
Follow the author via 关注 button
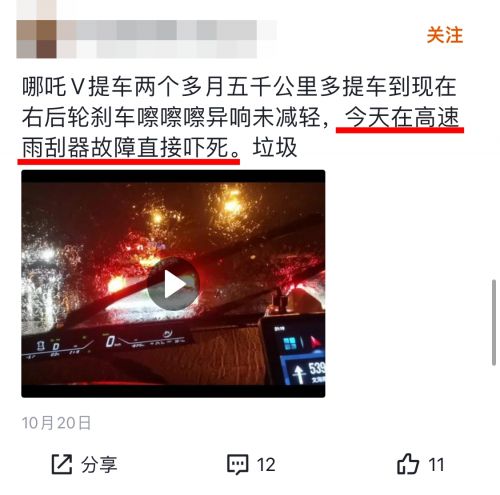coord(445,35)
